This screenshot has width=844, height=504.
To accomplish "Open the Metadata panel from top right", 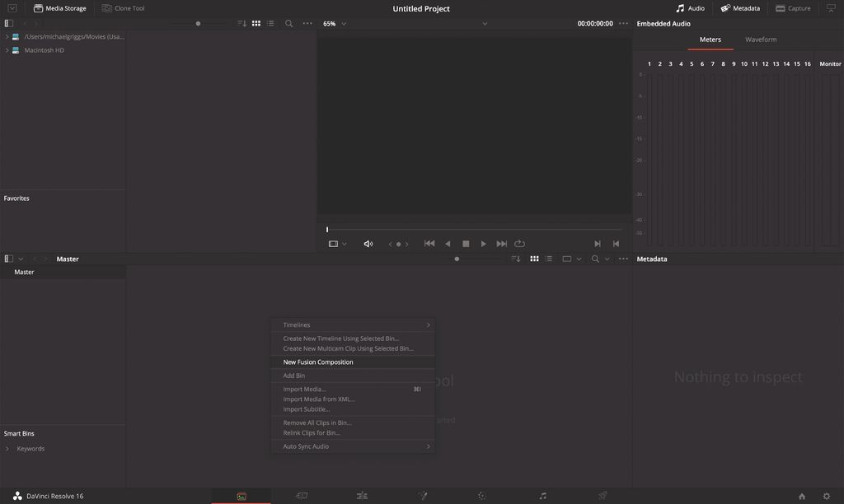I will click(738, 7).
